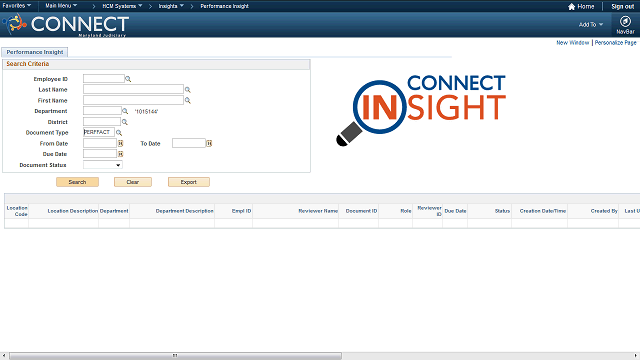Sort by Location Description column header

[73, 211]
